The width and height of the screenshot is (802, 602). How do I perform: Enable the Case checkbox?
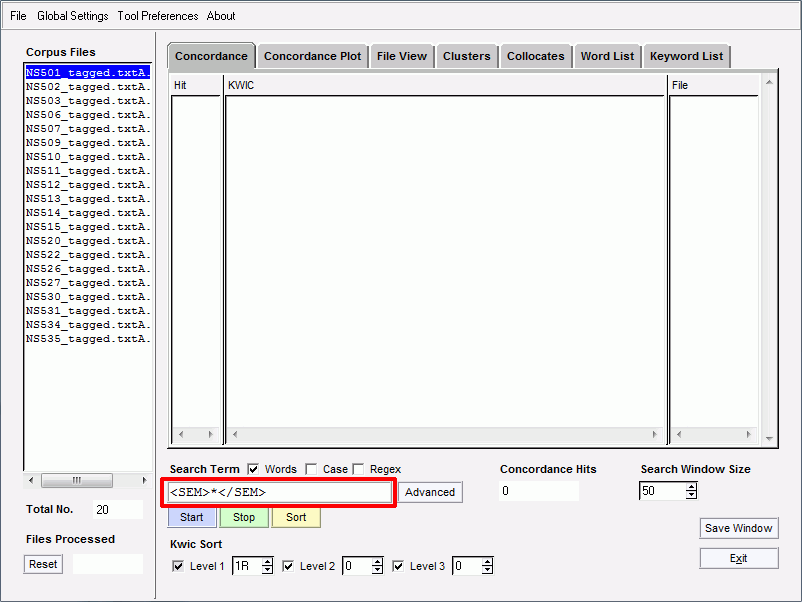coord(311,469)
